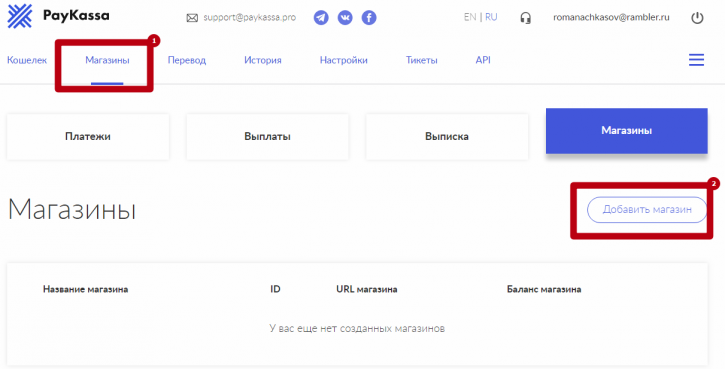Image resolution: width=725 pixels, height=369 pixels.
Task: Click the support@paykassa.pro email link
Action: tap(250, 18)
